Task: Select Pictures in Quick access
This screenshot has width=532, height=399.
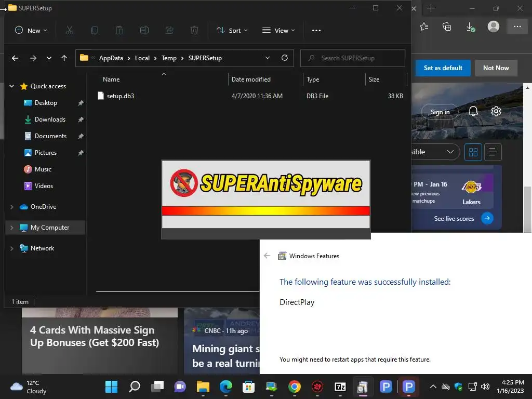Action: [x=46, y=153]
